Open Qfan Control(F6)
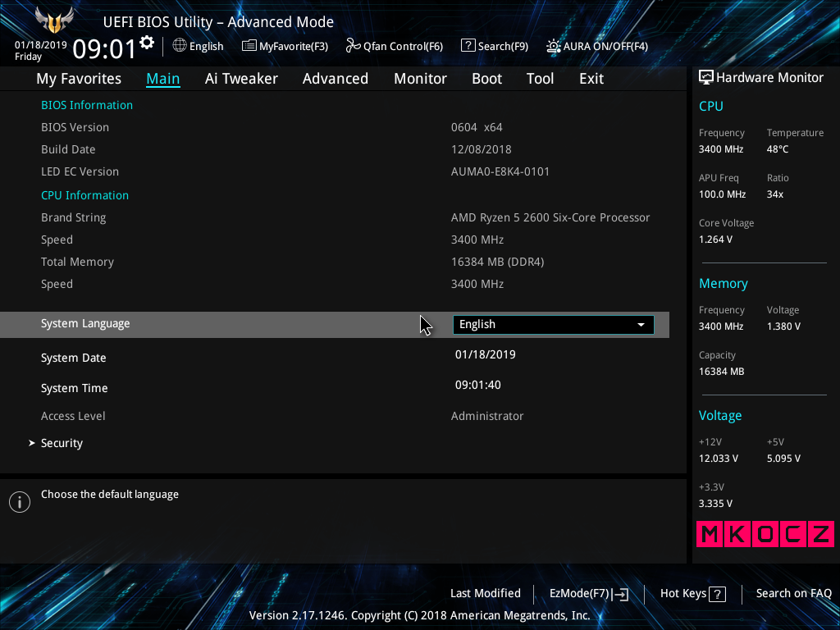This screenshot has width=840, height=630. [395, 46]
